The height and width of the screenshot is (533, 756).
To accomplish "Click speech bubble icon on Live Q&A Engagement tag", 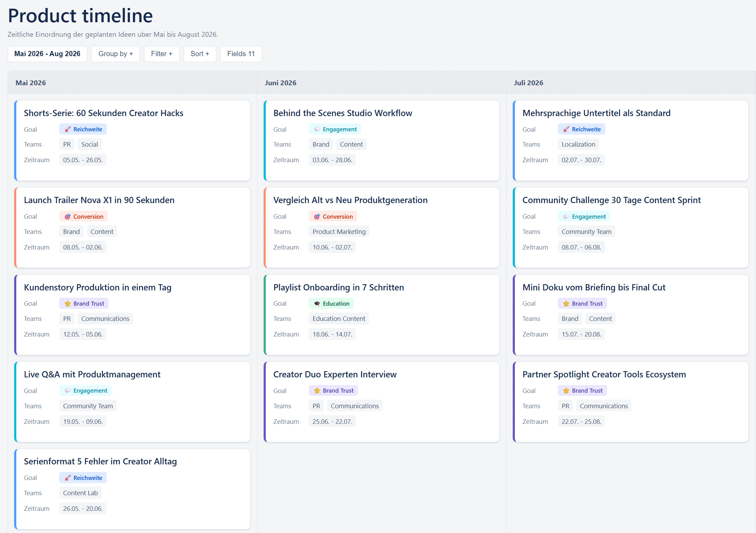I will pyautogui.click(x=68, y=391).
